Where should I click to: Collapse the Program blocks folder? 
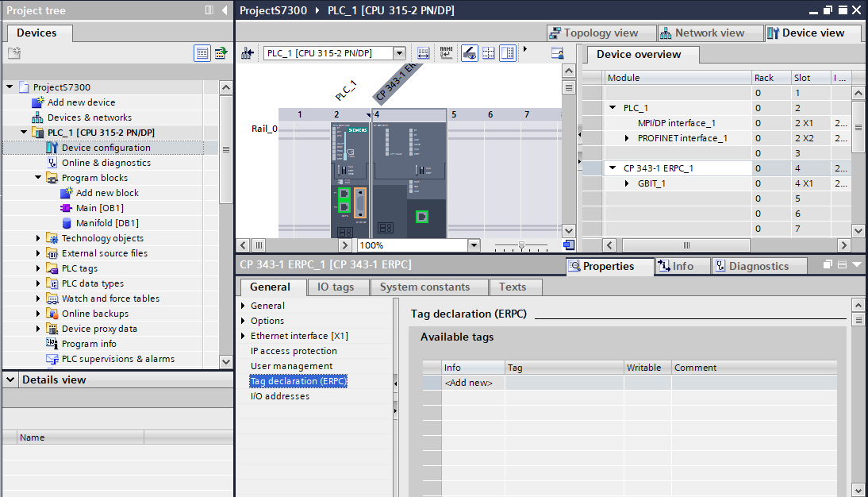tap(38, 178)
